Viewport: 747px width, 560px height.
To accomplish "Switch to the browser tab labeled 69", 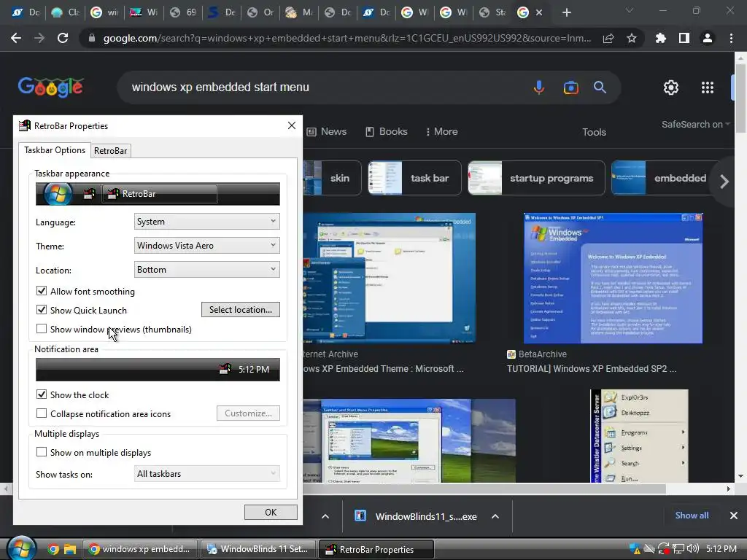I will point(183,13).
